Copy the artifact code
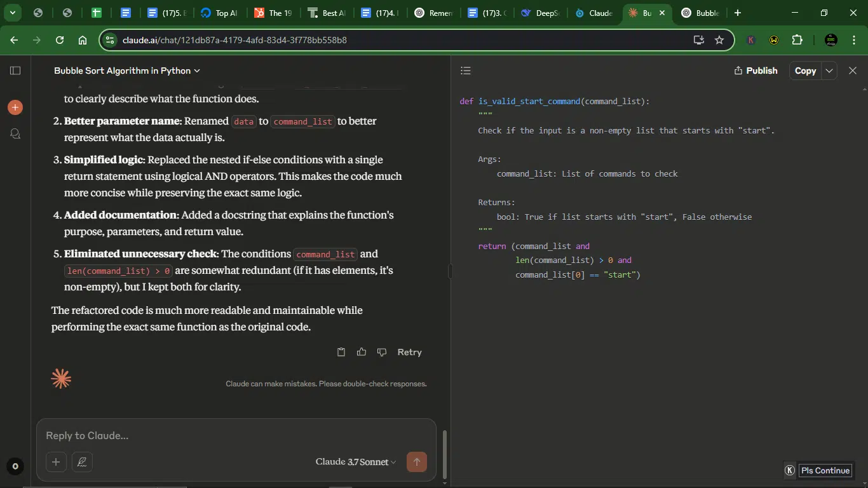This screenshot has height=488, width=868. [x=805, y=71]
